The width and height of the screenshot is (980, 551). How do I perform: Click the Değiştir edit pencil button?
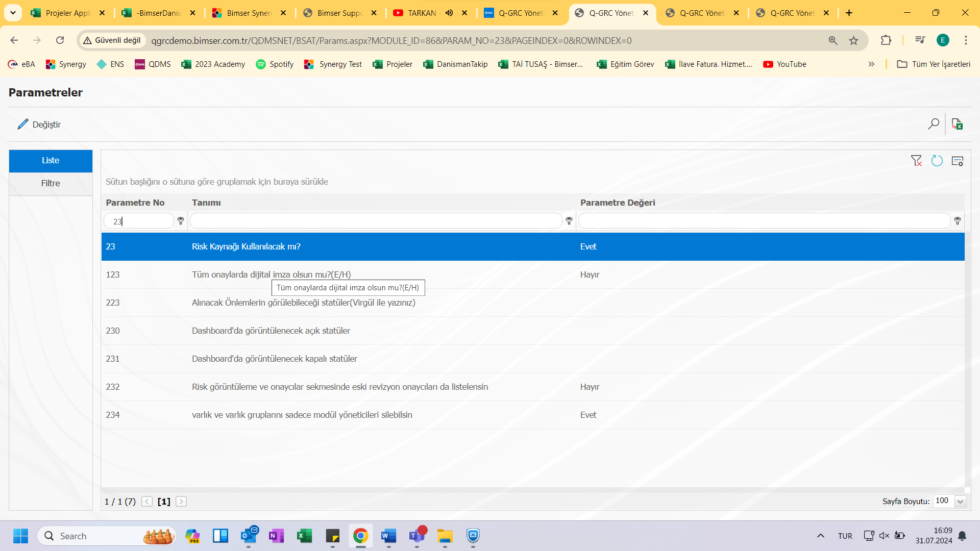(39, 124)
